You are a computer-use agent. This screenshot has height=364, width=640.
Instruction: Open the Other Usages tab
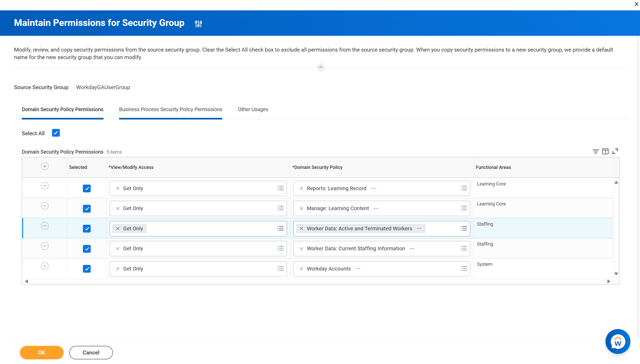253,109
